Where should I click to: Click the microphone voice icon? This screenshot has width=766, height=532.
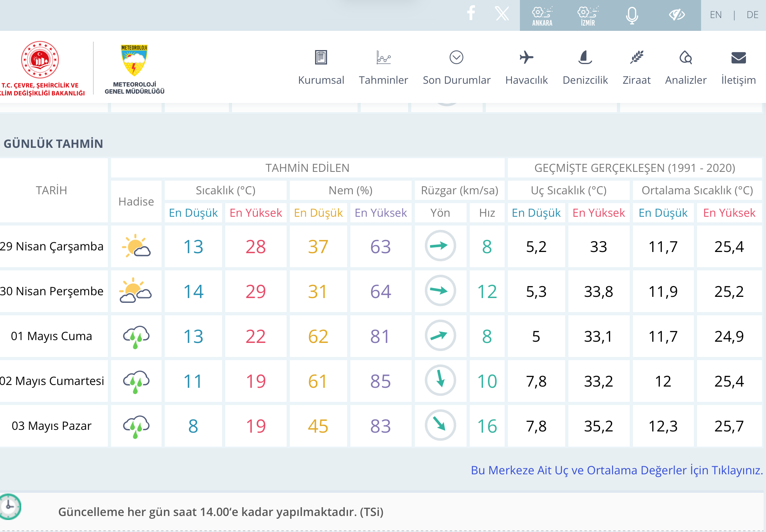[632, 15]
